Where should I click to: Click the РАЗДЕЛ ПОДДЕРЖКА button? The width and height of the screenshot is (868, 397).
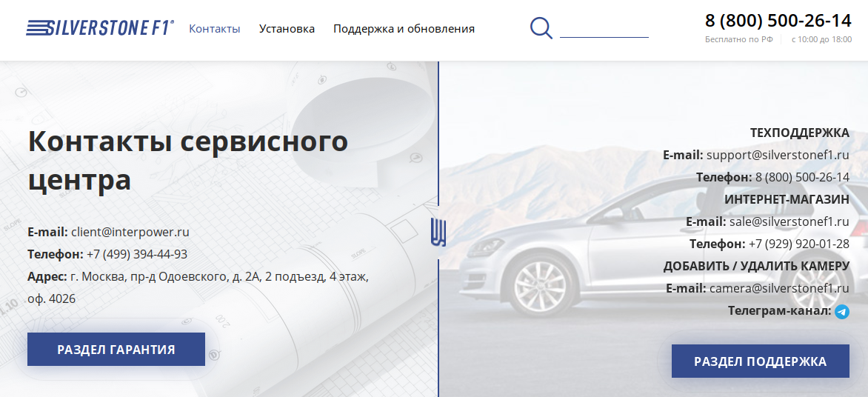coord(761,361)
